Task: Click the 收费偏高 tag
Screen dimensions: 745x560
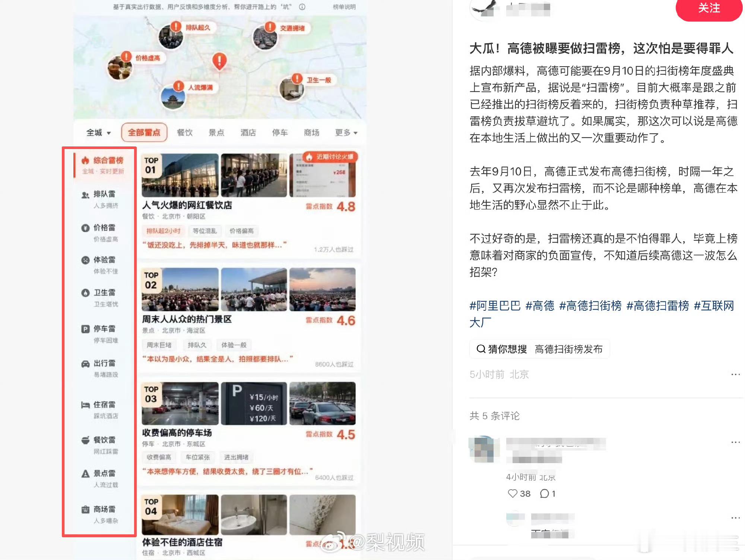Action: point(159,457)
